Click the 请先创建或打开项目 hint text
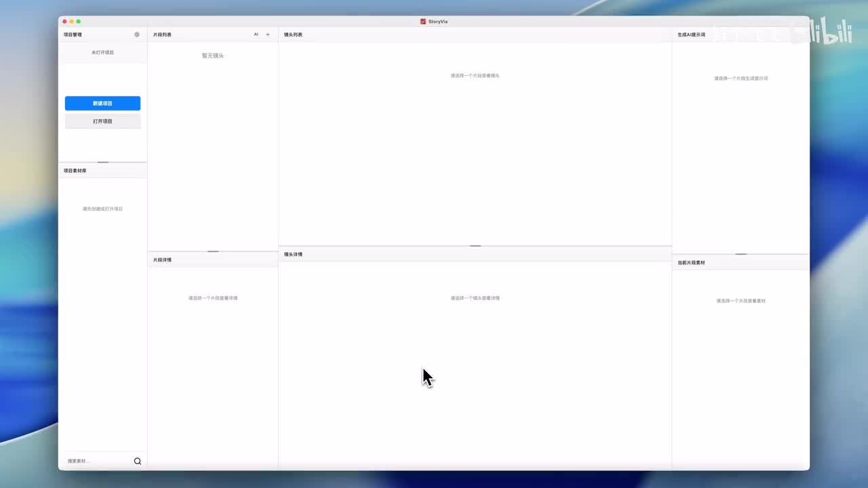 pyautogui.click(x=102, y=209)
